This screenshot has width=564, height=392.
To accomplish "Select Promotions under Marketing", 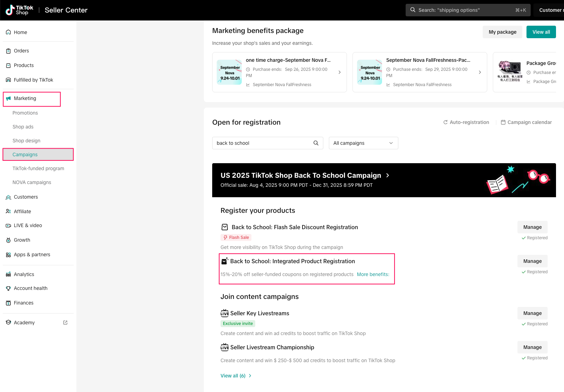I will coord(25,113).
